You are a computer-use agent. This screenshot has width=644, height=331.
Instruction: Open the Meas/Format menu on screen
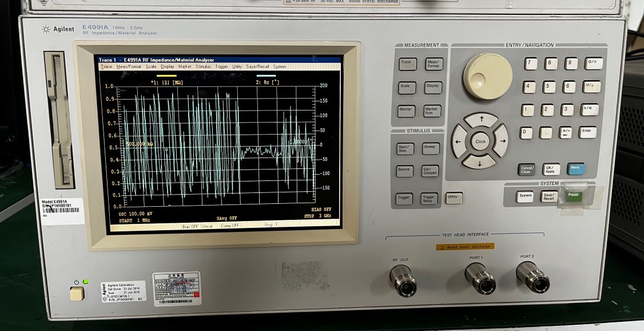tap(129, 66)
